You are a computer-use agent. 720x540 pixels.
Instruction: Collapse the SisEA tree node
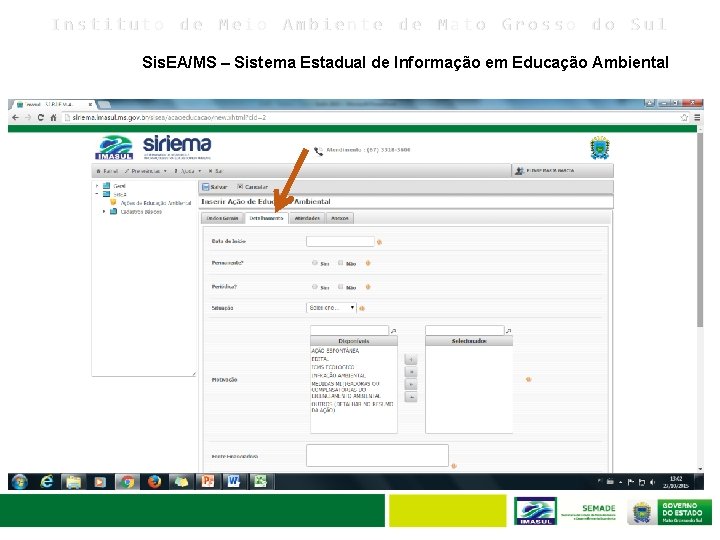[97, 194]
